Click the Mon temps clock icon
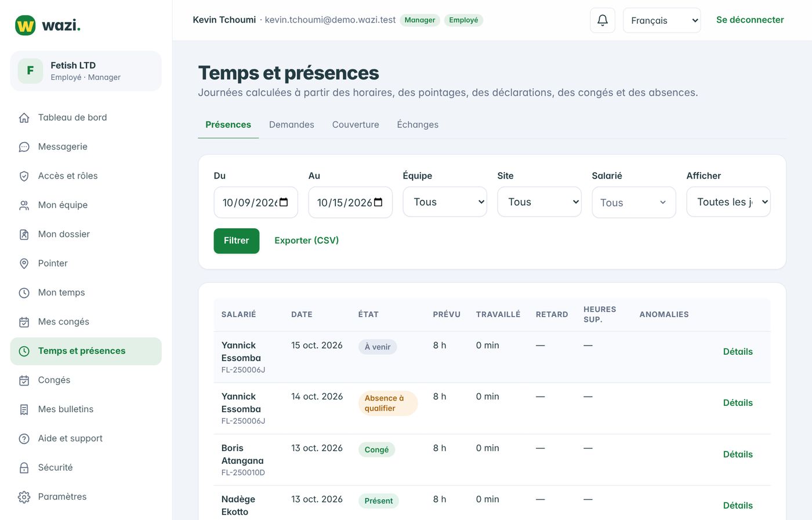 click(24, 293)
